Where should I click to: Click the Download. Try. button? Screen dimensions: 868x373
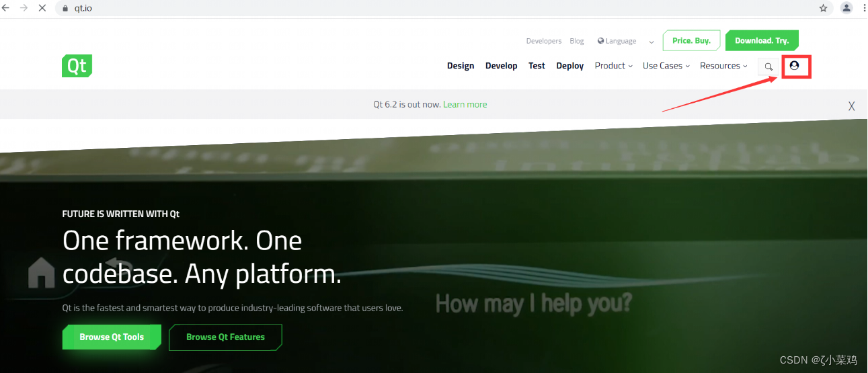[762, 40]
